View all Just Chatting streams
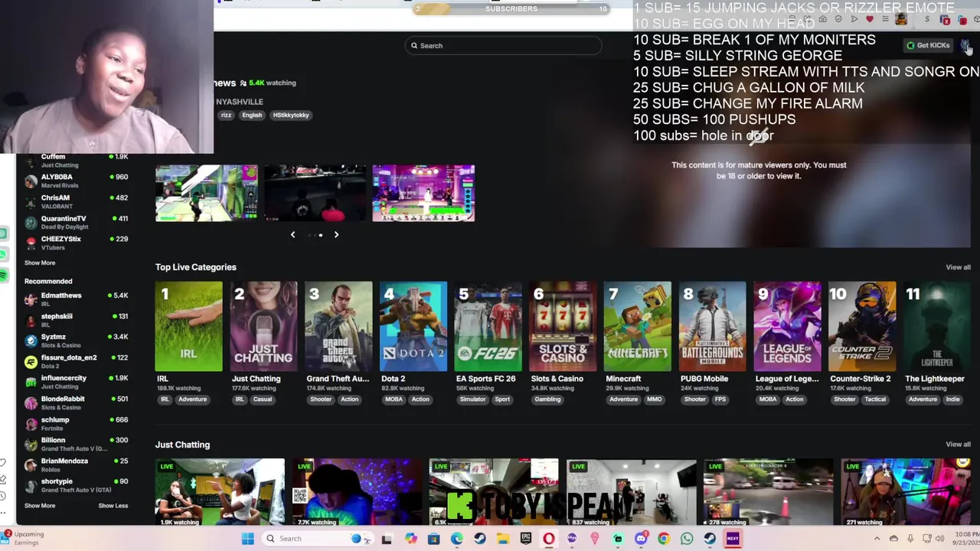980x551 pixels. [958, 444]
